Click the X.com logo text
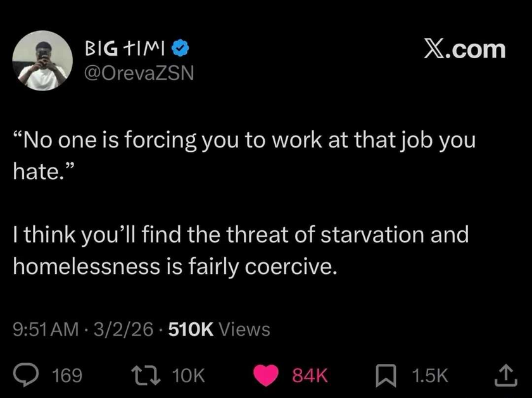 464,49
